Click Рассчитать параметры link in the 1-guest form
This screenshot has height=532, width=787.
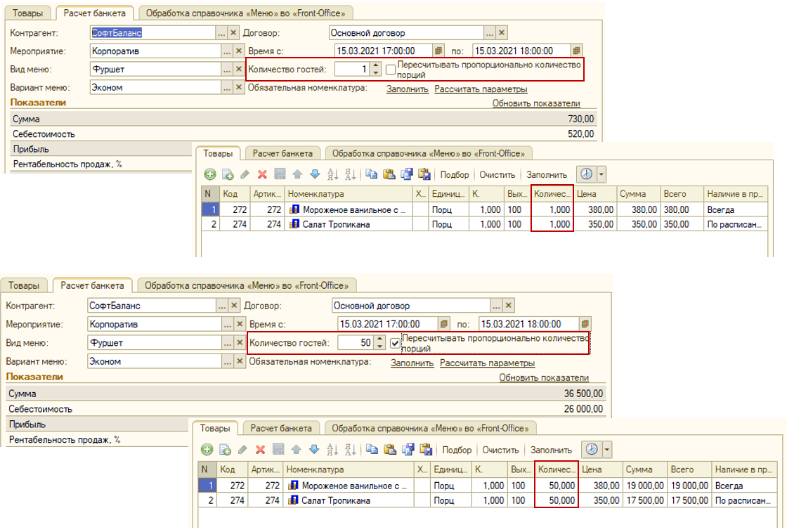click(x=481, y=89)
